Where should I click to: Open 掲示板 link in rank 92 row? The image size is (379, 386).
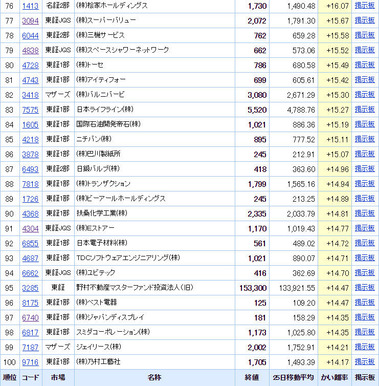pyautogui.click(x=365, y=243)
